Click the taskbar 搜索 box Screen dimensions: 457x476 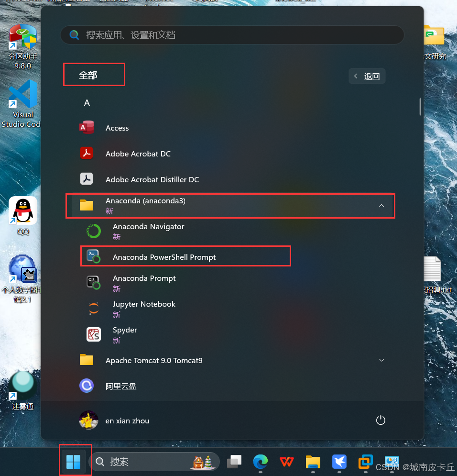154,462
